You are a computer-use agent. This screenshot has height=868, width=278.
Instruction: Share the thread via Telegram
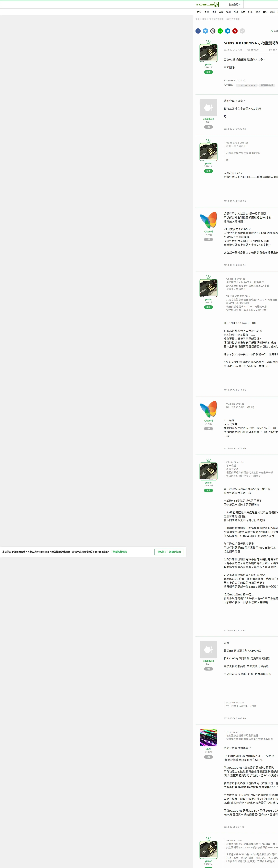[228, 31]
